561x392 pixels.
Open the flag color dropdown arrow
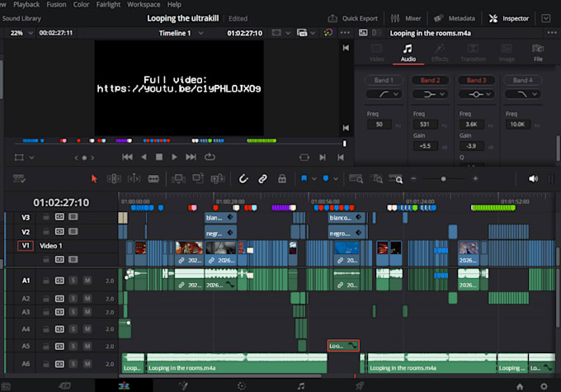coord(314,178)
